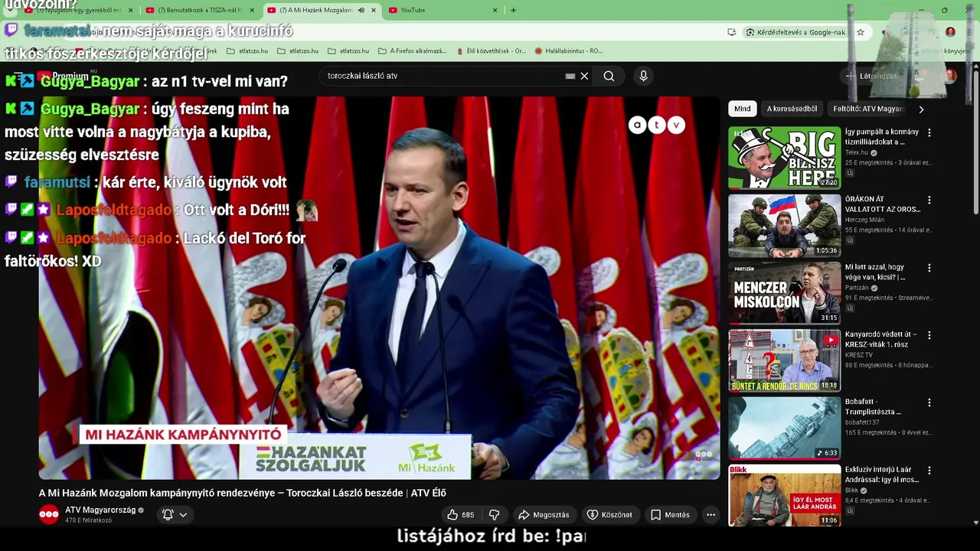
Task: Select the 'Feltöltő: ATV Magyarország' chip
Action: 869,109
